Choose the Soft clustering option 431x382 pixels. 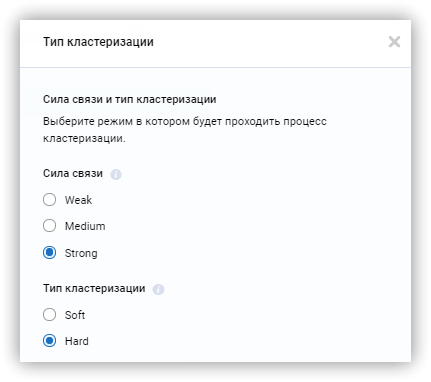pyautogui.click(x=49, y=314)
